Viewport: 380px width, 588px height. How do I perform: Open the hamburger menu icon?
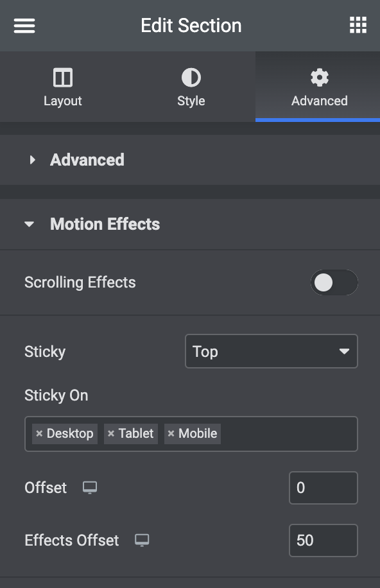[24, 26]
